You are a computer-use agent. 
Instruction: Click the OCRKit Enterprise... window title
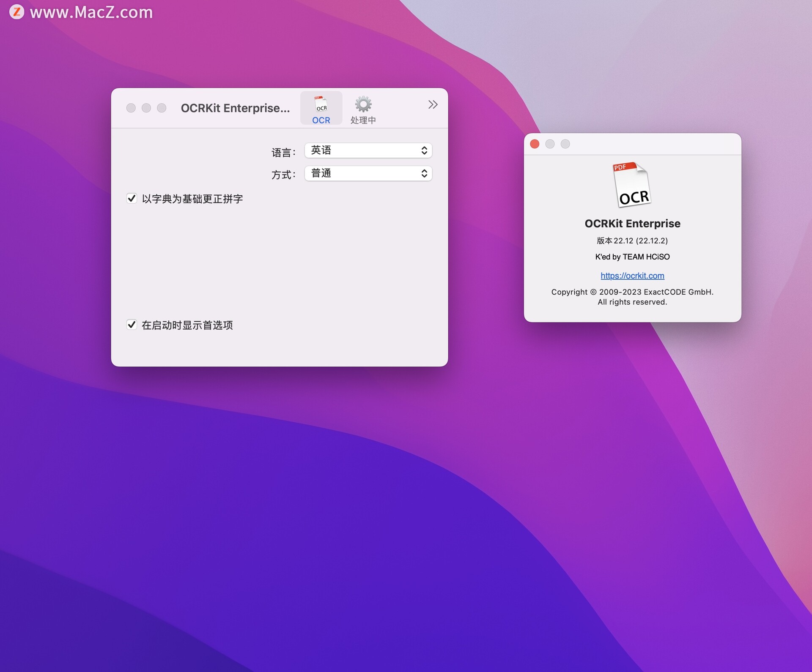[235, 108]
